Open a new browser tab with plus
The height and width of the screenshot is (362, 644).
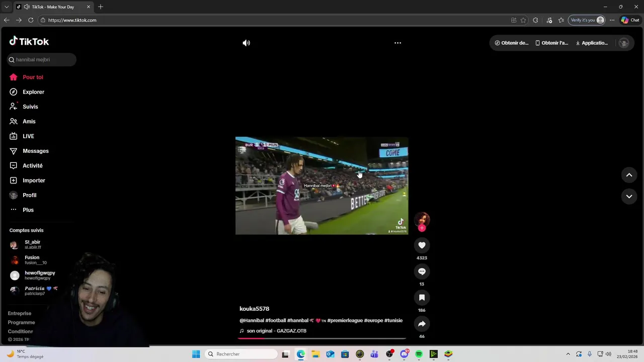click(101, 7)
